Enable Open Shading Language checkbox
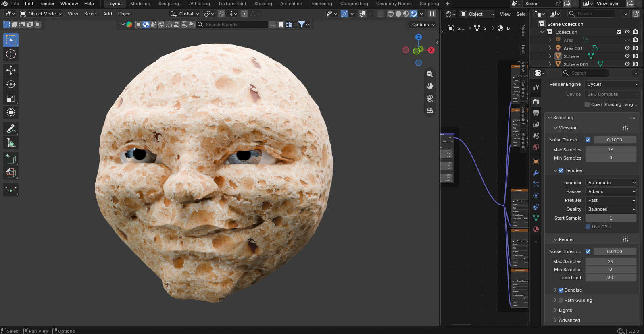This screenshot has height=334, width=644. click(587, 104)
